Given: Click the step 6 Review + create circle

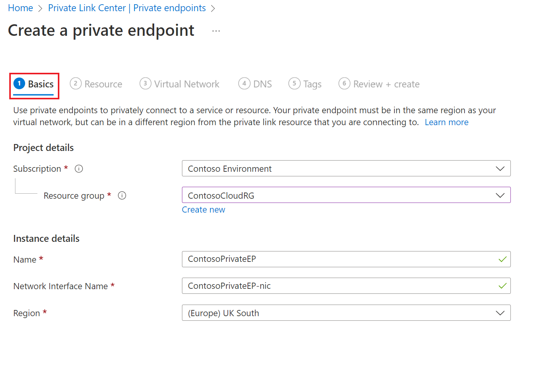Looking at the screenshot, I should click(344, 84).
